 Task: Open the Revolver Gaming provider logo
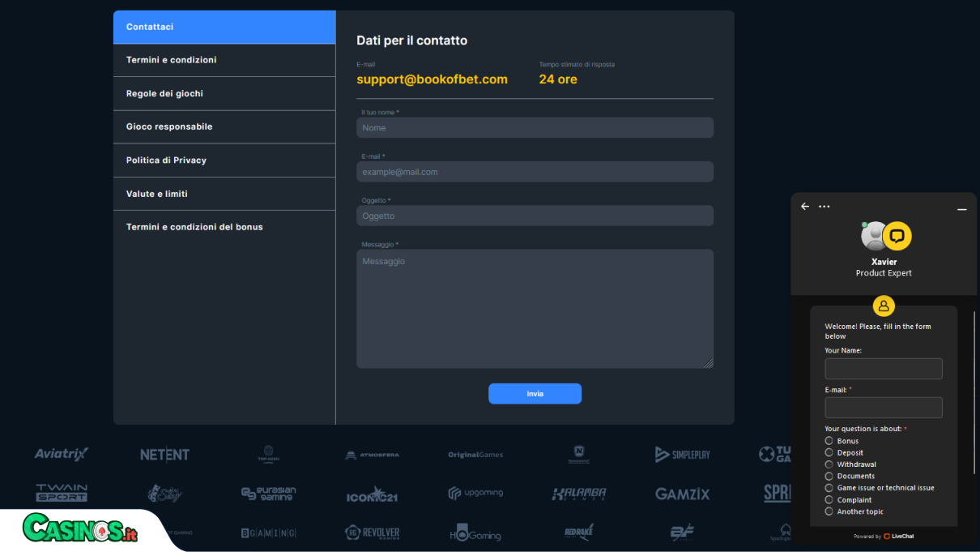point(372,533)
